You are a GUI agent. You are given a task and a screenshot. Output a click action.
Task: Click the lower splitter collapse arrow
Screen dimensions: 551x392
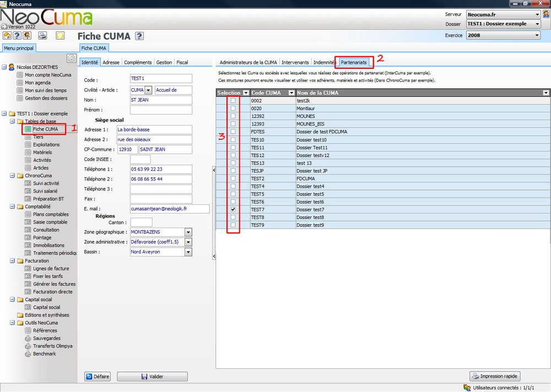214,257
